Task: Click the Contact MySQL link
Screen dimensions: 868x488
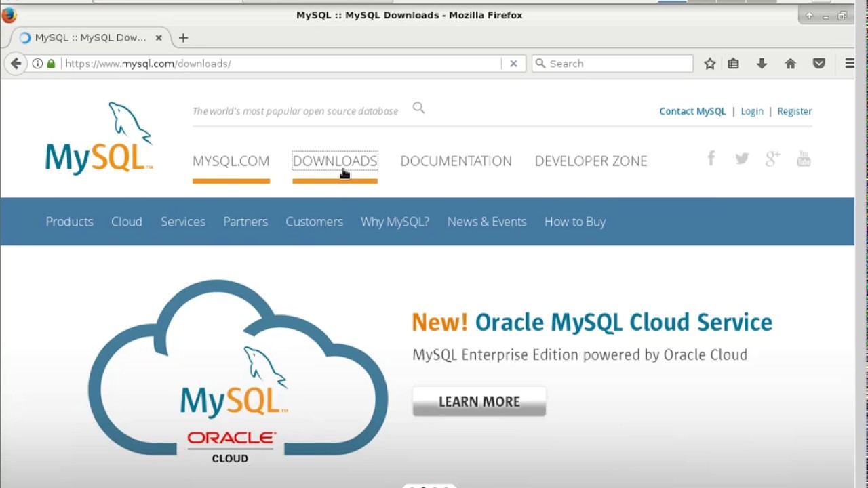Action: [692, 111]
